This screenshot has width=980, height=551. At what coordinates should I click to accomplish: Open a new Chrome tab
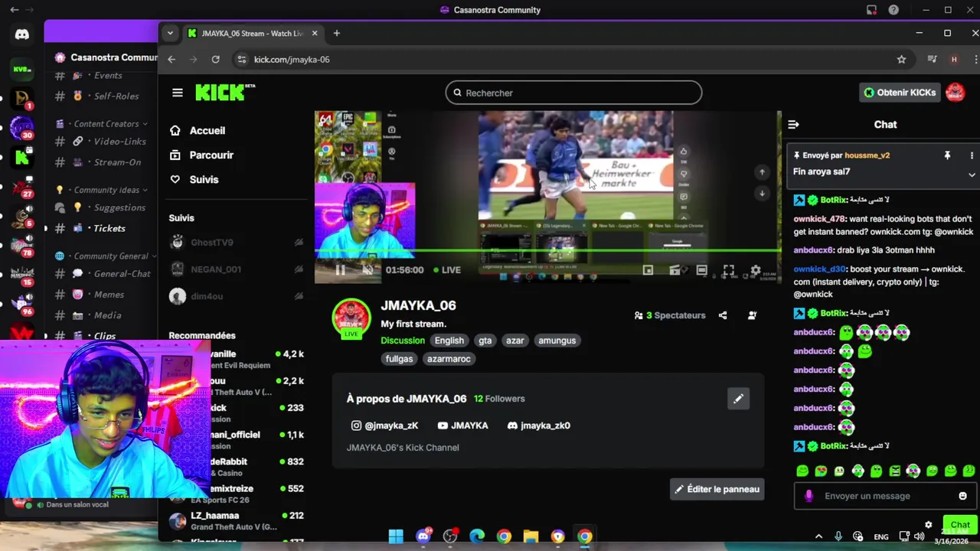pos(336,33)
